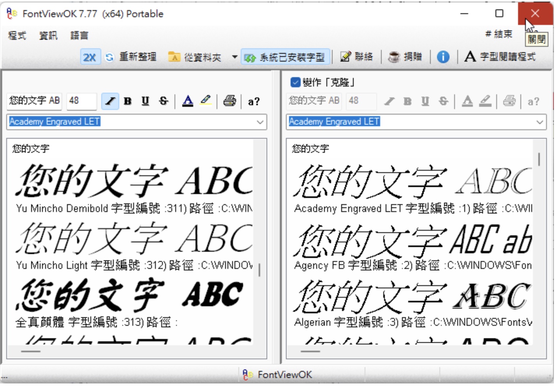
Task: Click the left font size field 48
Action: pyautogui.click(x=81, y=101)
